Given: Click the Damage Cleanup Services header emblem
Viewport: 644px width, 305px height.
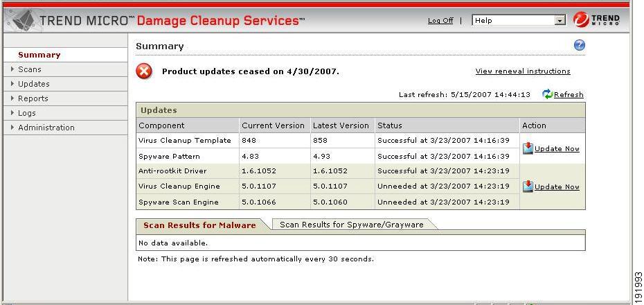Looking at the screenshot, I should pyautogui.click(x=24, y=21).
